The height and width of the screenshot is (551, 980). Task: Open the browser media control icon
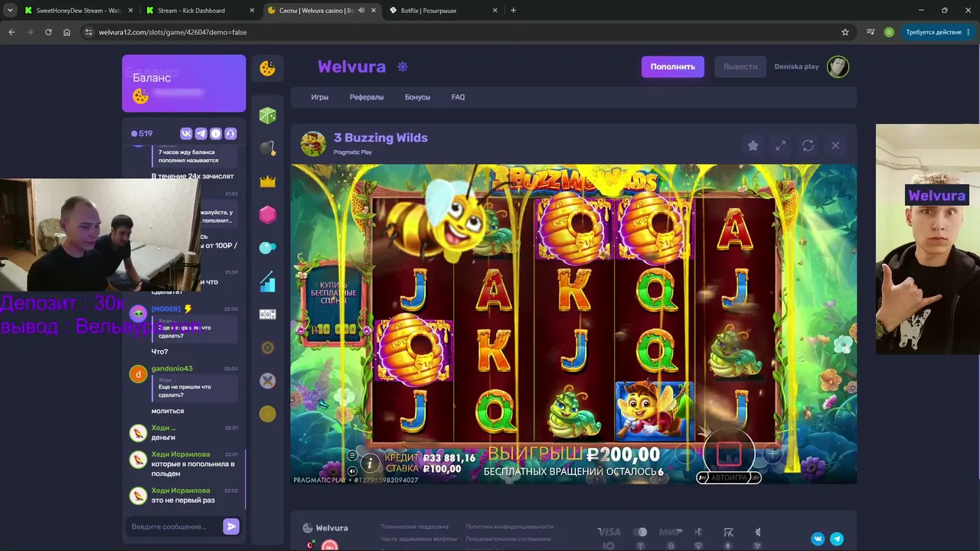[871, 32]
